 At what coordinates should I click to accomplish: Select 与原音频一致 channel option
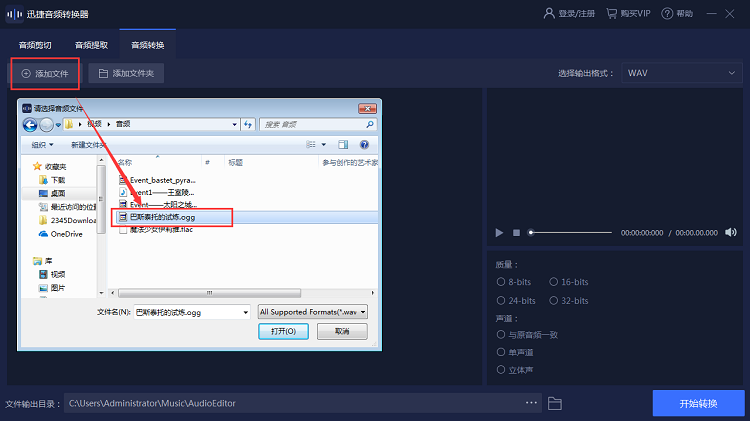tap(527, 334)
